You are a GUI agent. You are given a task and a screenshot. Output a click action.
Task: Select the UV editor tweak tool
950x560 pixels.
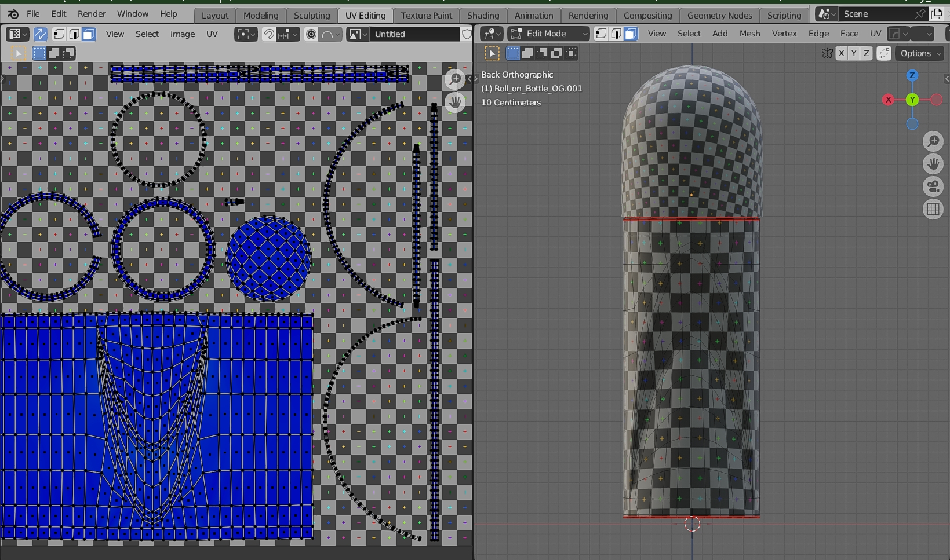point(19,54)
